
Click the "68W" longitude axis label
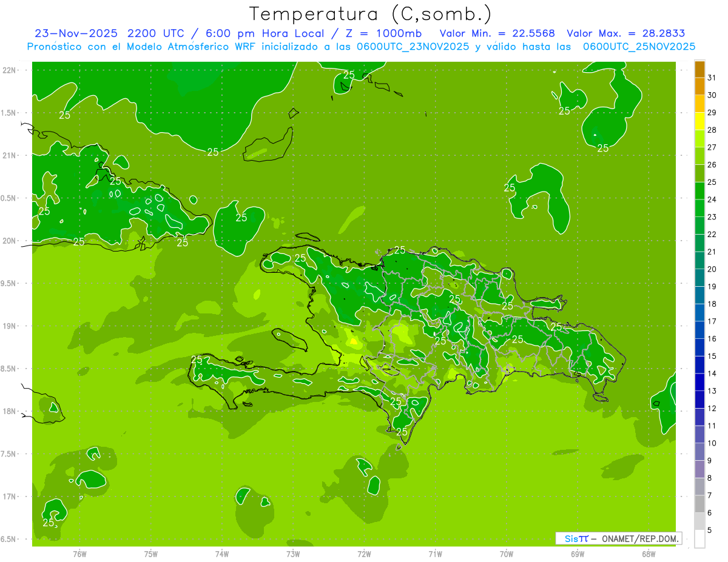[649, 554]
